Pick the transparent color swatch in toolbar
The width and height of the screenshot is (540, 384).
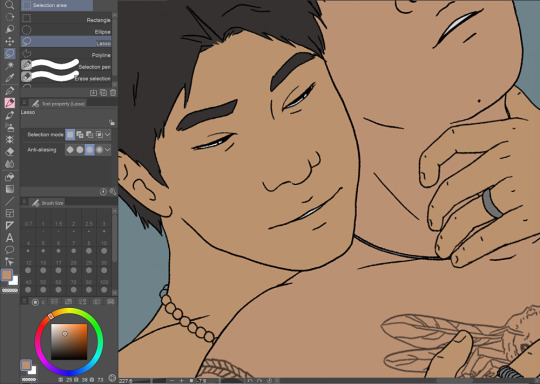(x=10, y=290)
